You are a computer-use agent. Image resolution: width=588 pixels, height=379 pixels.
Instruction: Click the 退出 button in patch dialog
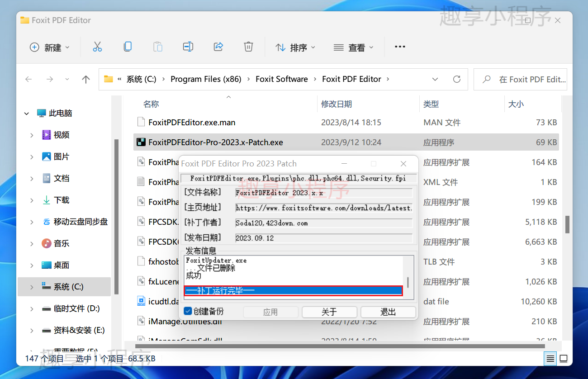point(388,312)
